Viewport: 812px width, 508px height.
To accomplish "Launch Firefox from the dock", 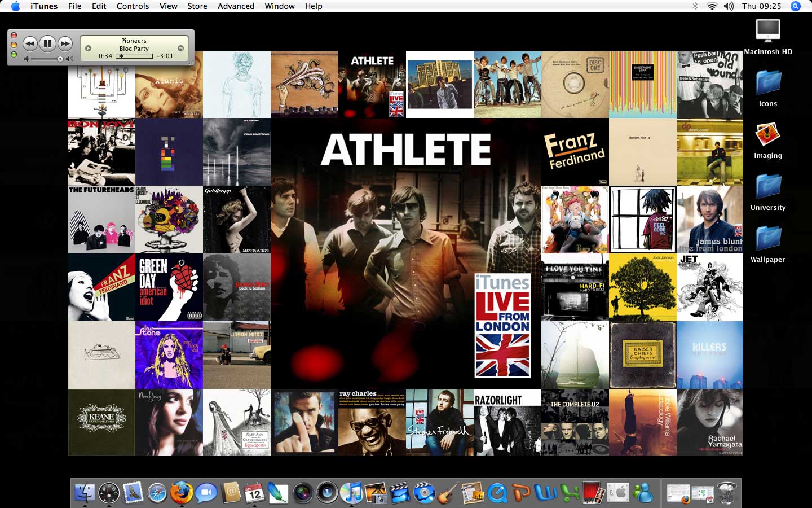I will [182, 493].
